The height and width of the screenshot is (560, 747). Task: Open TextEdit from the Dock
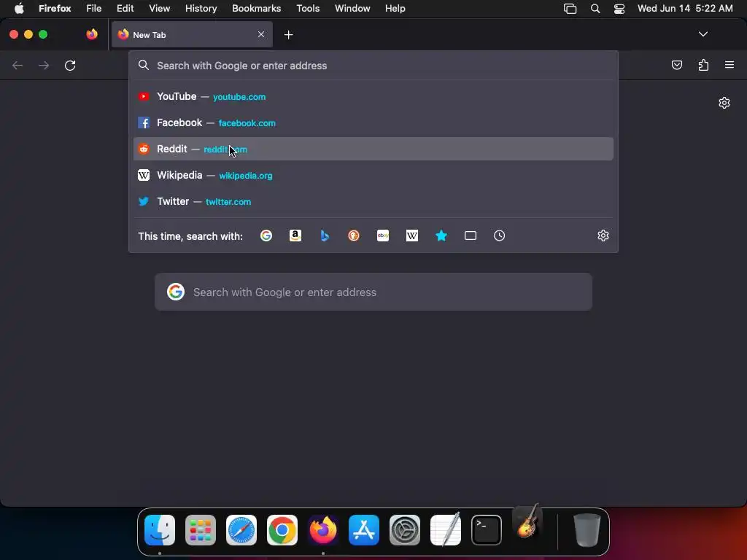[x=446, y=529]
